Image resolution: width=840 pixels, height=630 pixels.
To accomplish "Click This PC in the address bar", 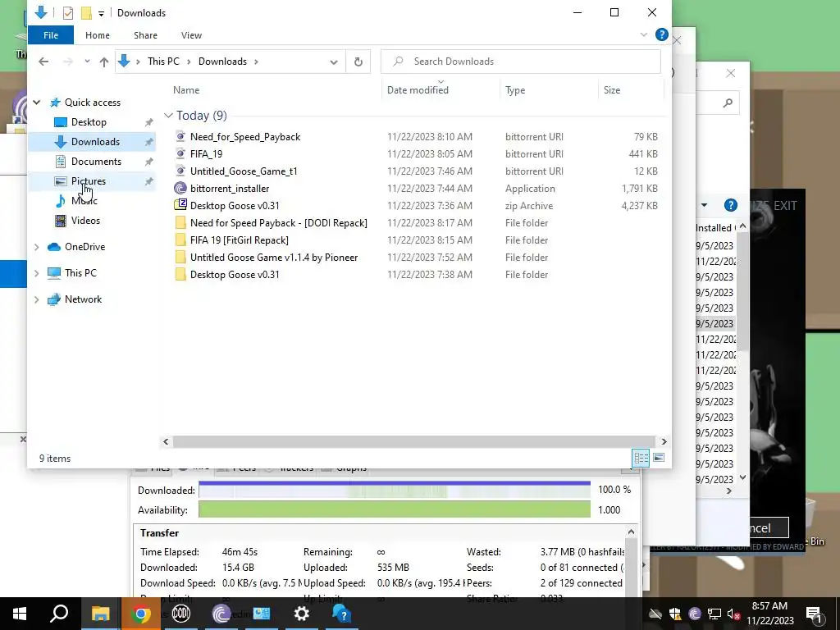I will [163, 62].
